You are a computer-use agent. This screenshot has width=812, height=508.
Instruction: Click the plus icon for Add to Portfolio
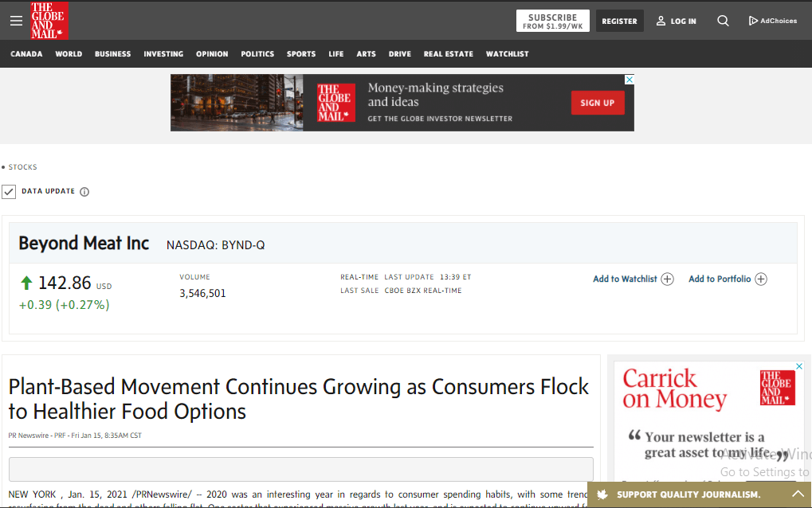point(761,279)
